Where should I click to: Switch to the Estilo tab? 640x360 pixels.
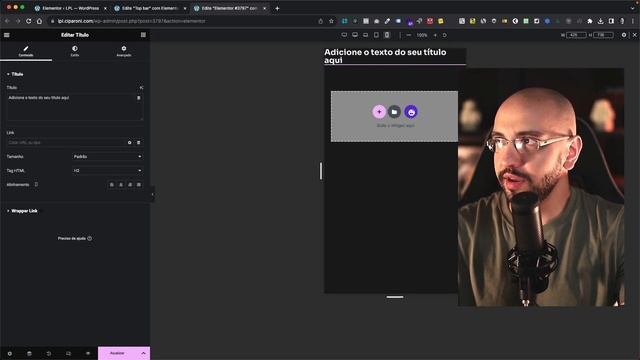pyautogui.click(x=75, y=51)
